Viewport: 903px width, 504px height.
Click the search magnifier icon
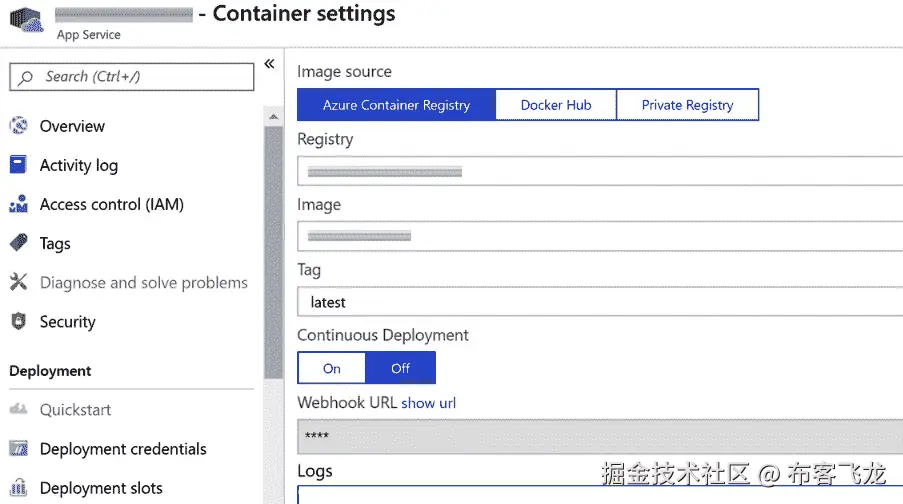tap(25, 78)
